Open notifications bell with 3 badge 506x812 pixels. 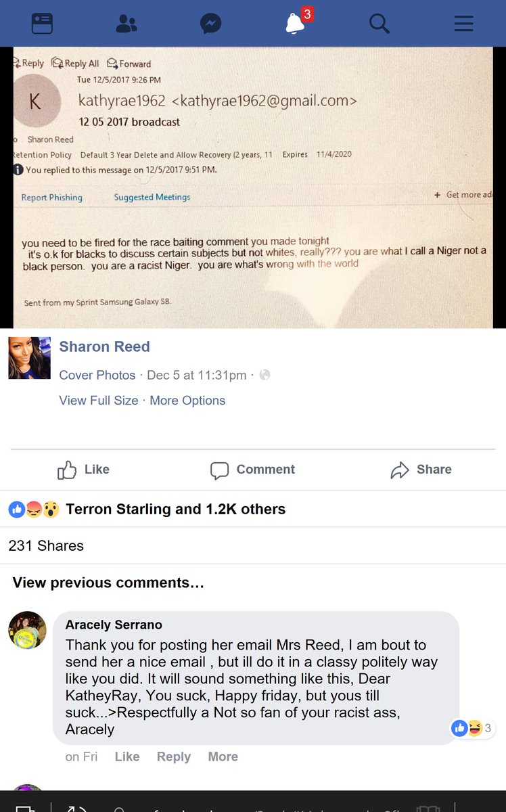pyautogui.click(x=297, y=22)
